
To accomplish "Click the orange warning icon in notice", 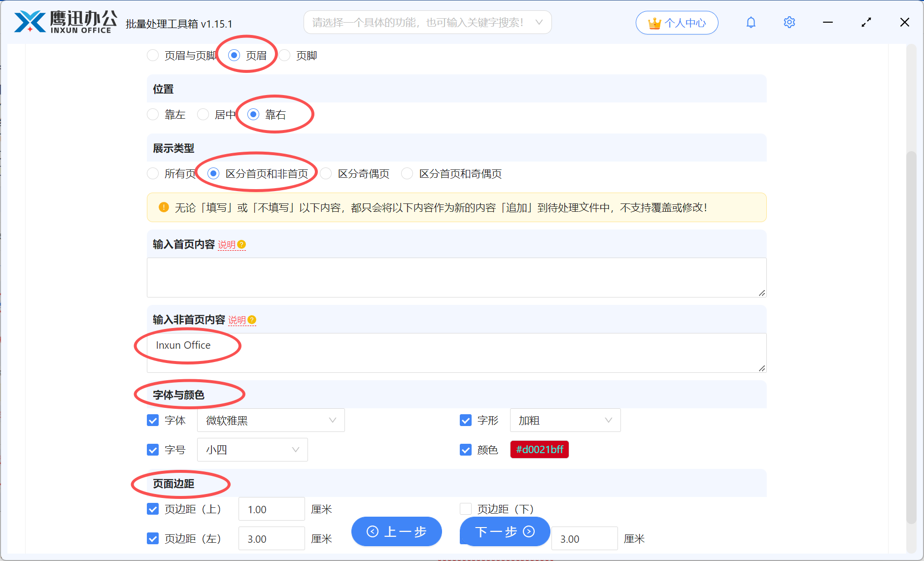I will coord(164,207).
